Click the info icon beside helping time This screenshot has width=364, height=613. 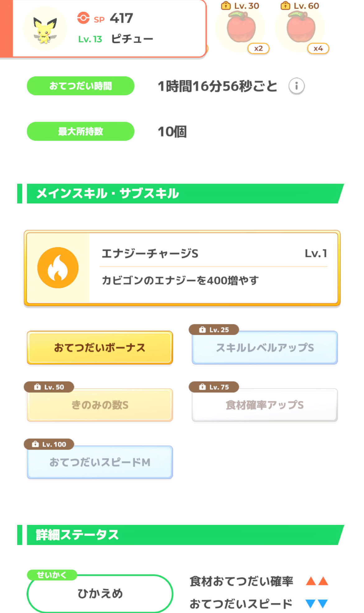point(296,86)
